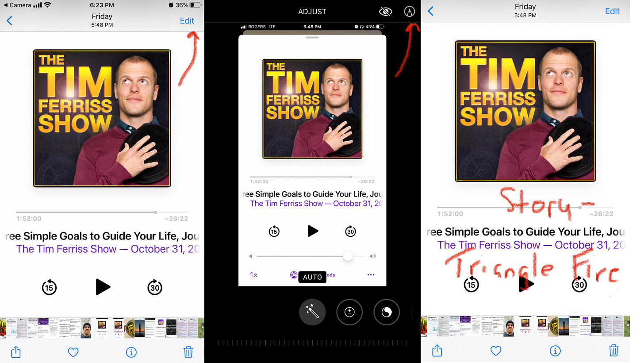Image resolution: width=644 pixels, height=363 pixels.
Task: Tap the adjustment intensity tick ruler
Action: click(x=312, y=343)
